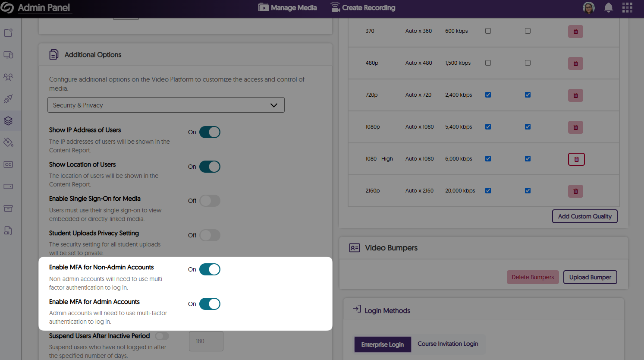Switch to the Course Invitation Login tab

click(x=448, y=344)
